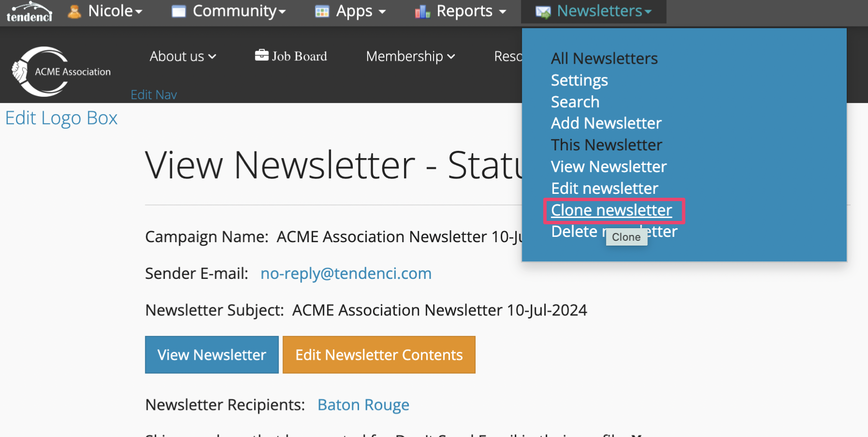
Task: Click the user avatar icon beside Nicole
Action: (74, 11)
